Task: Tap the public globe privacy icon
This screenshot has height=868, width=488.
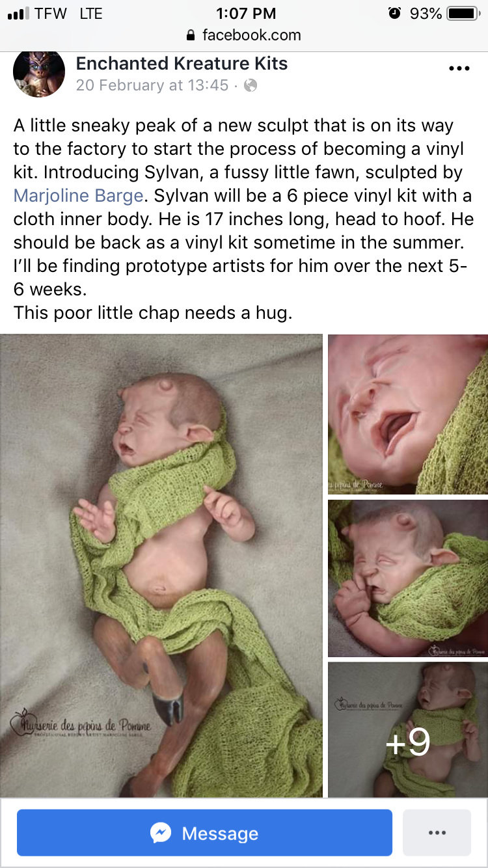Action: [x=251, y=85]
